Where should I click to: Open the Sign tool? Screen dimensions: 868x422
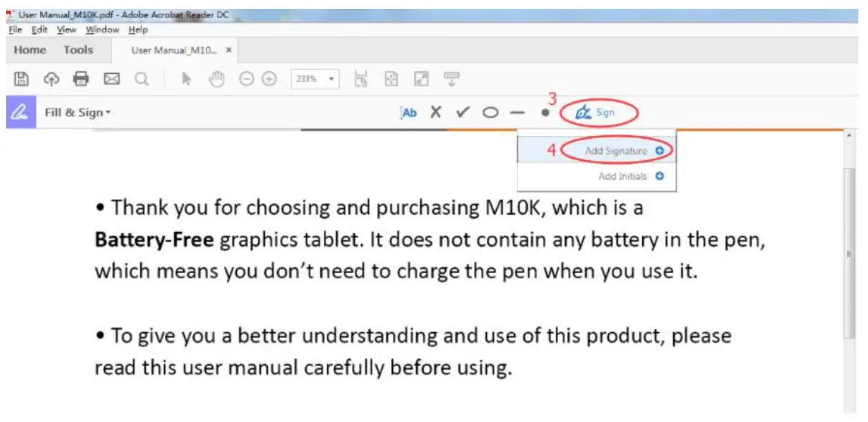tap(599, 112)
